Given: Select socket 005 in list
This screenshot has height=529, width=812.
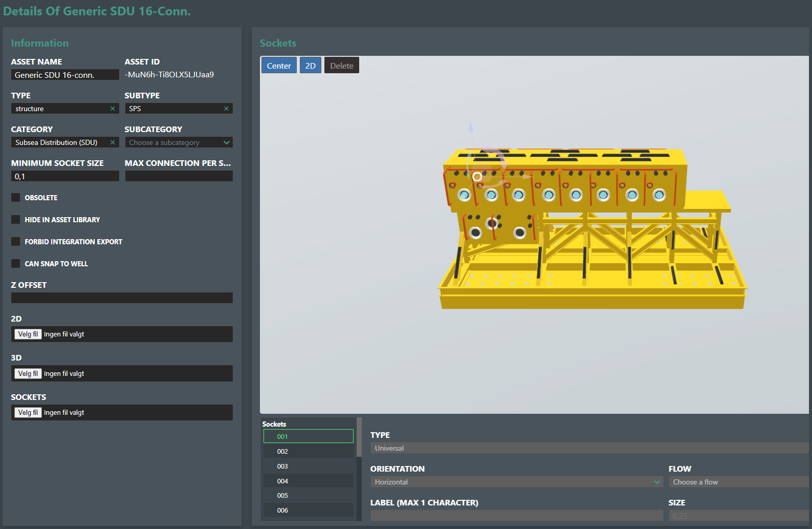Looking at the screenshot, I should [309, 495].
